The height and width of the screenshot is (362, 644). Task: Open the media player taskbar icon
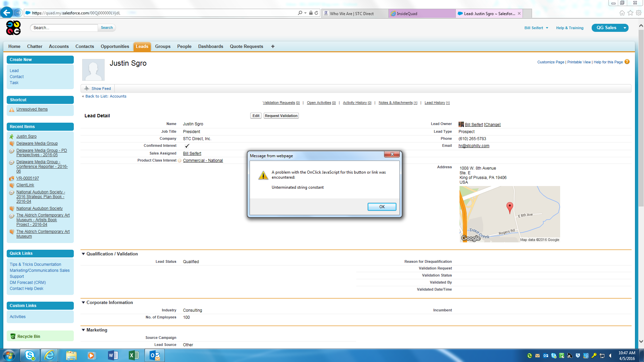[92, 355]
